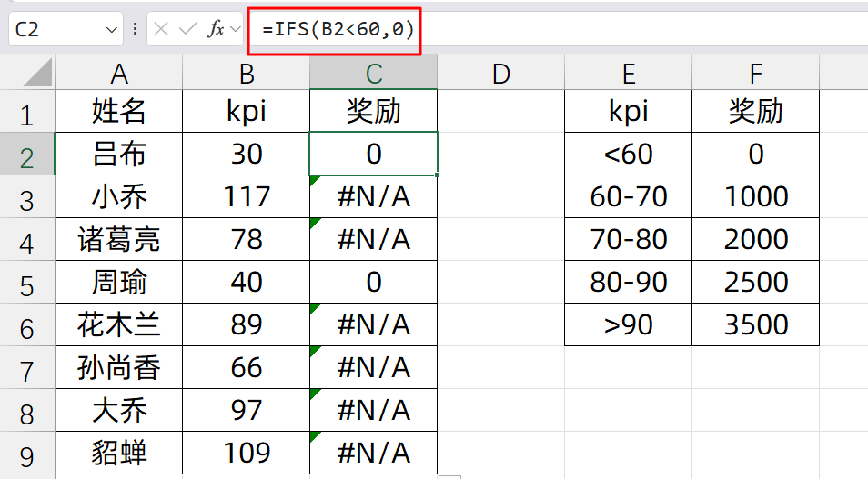Image resolution: width=868 pixels, height=479 pixels.
Task: Click the three-dot formula bar handle
Action: [135, 29]
